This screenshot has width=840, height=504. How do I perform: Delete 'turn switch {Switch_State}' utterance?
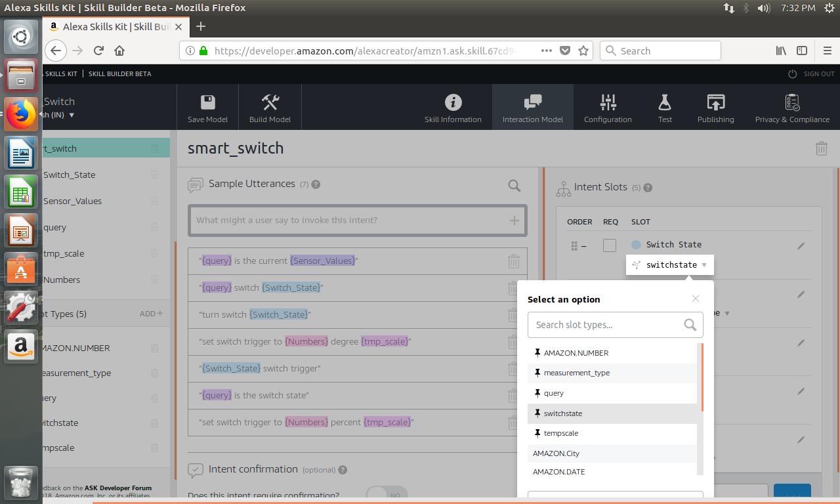click(514, 315)
